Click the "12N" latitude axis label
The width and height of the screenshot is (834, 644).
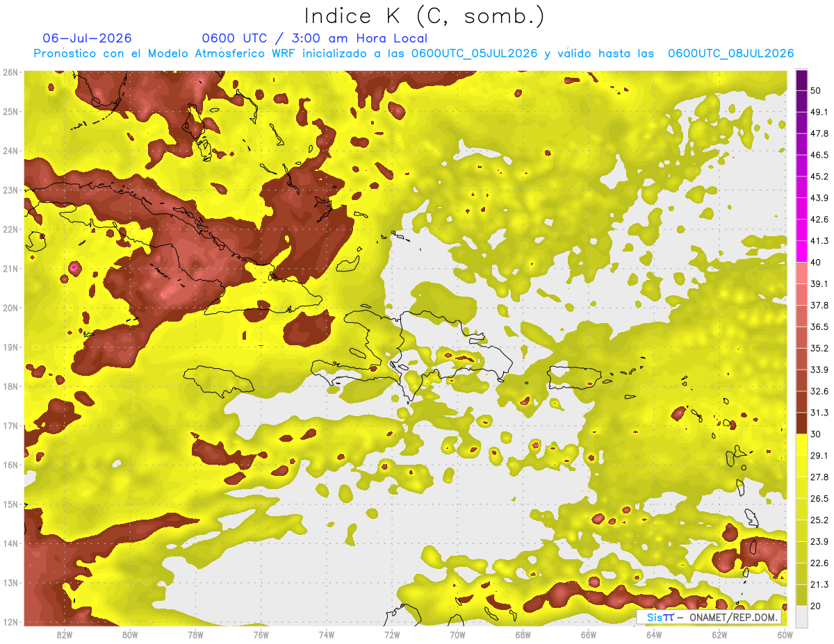(x=10, y=622)
